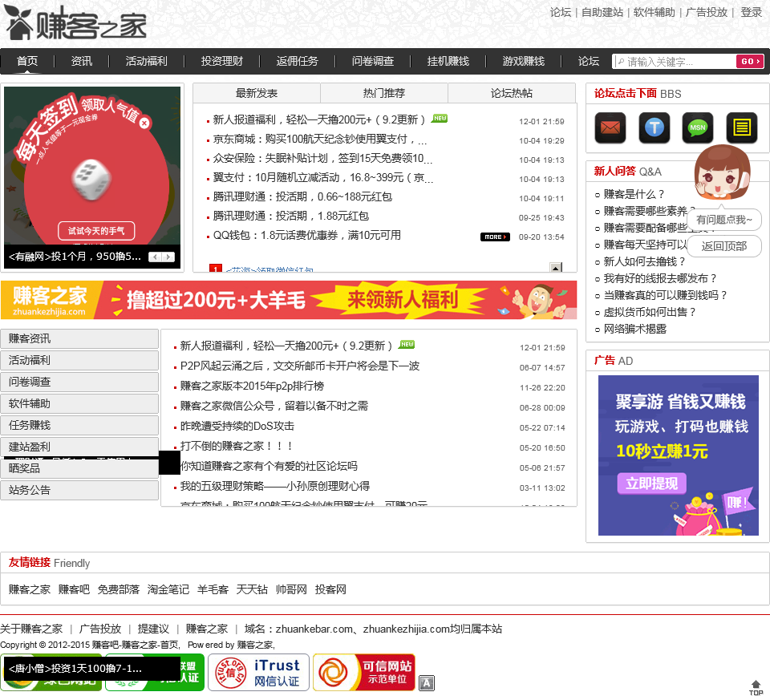This screenshot has height=700, width=770.
Task: Click the MORE badge in latest posts
Action: (x=495, y=237)
